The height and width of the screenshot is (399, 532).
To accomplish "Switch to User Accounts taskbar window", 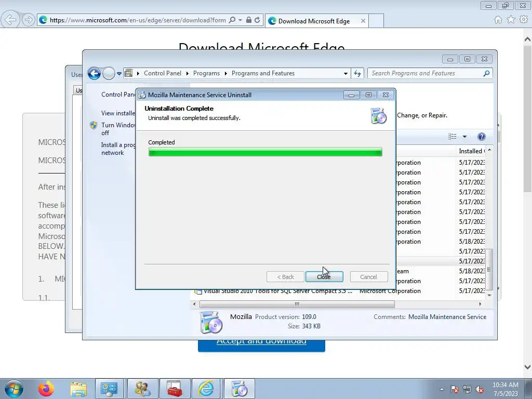I will pyautogui.click(x=142, y=389).
